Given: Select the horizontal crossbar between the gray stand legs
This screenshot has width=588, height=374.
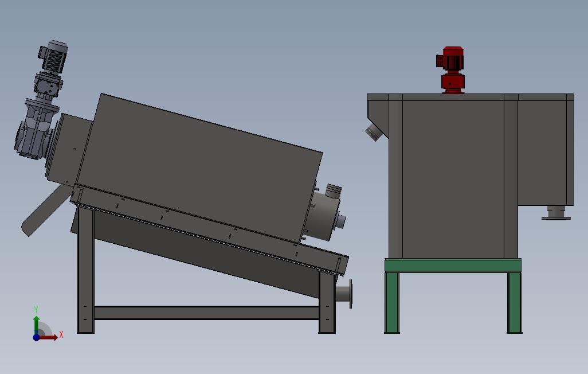Looking at the screenshot, I should coord(206,313).
